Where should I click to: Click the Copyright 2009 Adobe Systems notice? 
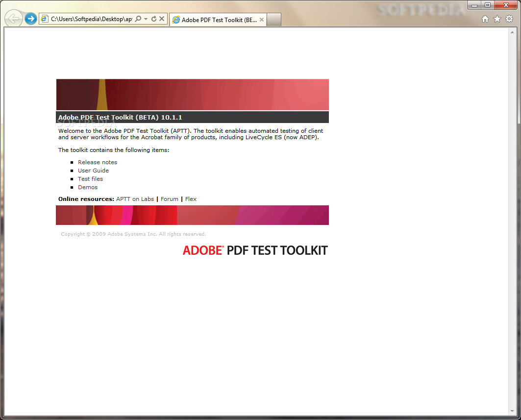[133, 234]
